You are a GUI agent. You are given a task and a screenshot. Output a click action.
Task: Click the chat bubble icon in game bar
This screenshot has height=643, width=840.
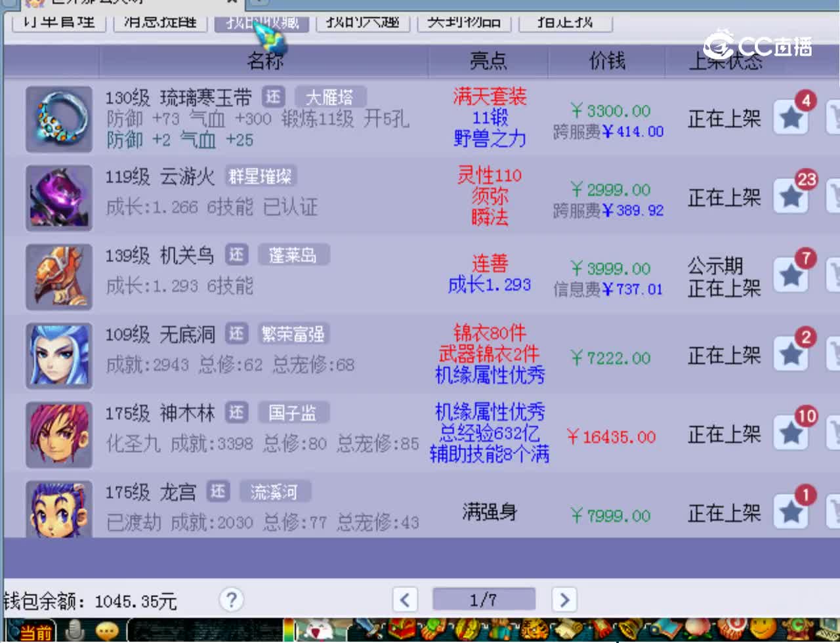[106, 631]
